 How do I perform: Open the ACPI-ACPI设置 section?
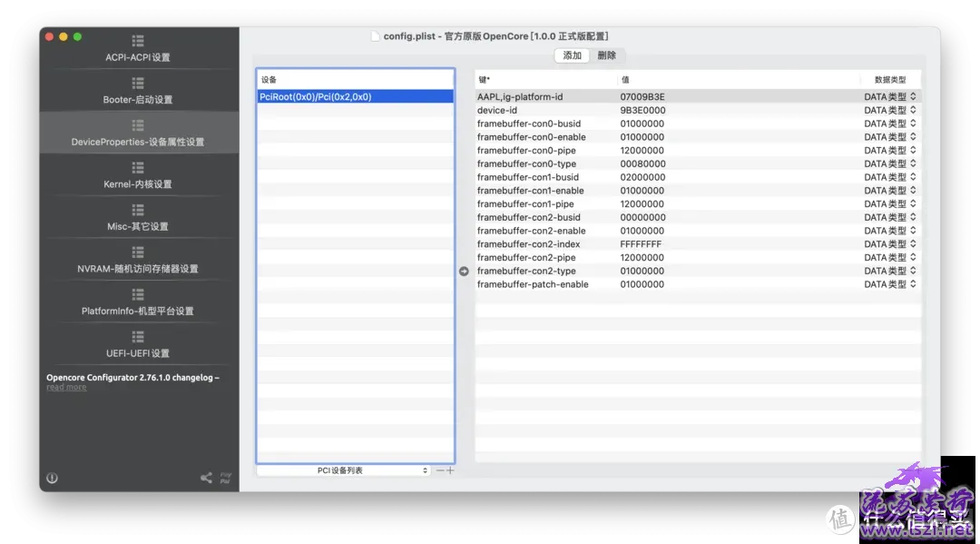click(x=138, y=49)
